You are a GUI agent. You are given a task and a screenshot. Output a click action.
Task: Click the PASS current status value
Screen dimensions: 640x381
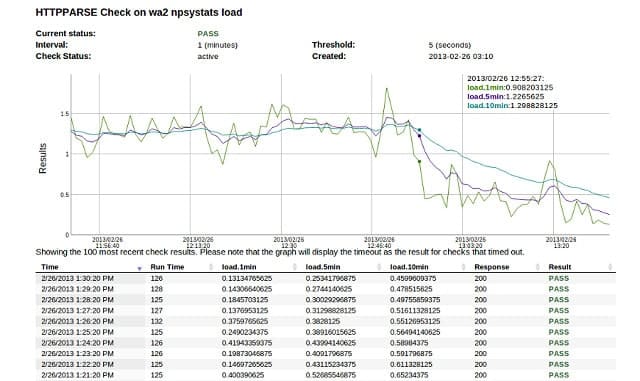point(208,33)
